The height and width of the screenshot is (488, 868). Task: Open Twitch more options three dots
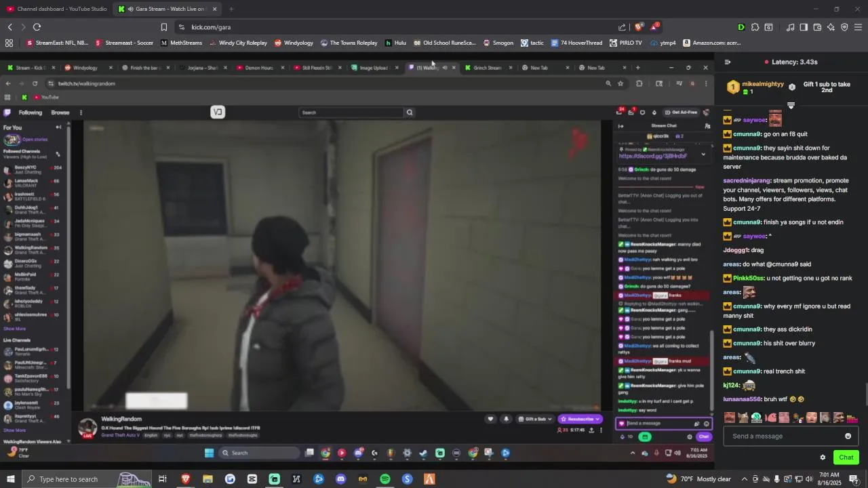point(81,113)
